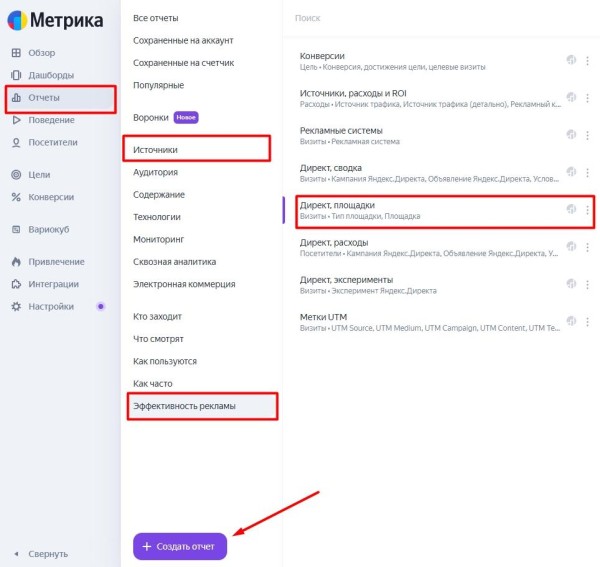Open the Воронки report category
Viewport: 600px width, 567px height.
(152, 117)
